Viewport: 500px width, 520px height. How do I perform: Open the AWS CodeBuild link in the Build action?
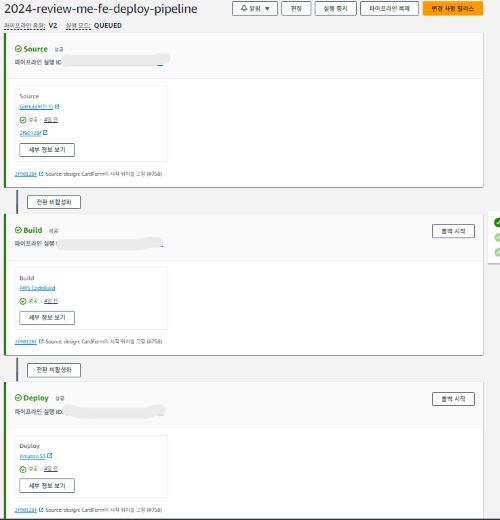click(x=37, y=288)
